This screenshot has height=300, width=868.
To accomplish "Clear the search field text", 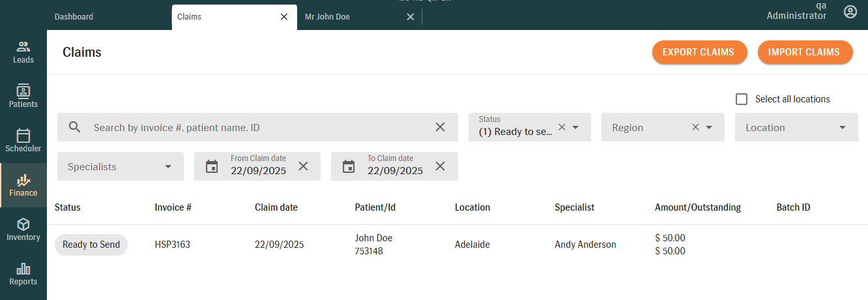I will point(441,127).
